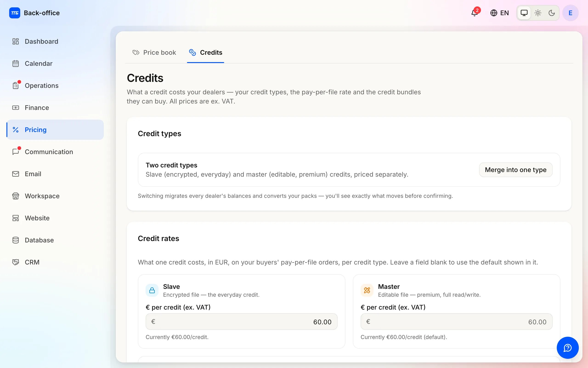
Task: Click the Back-office logo icon
Action: click(x=14, y=13)
